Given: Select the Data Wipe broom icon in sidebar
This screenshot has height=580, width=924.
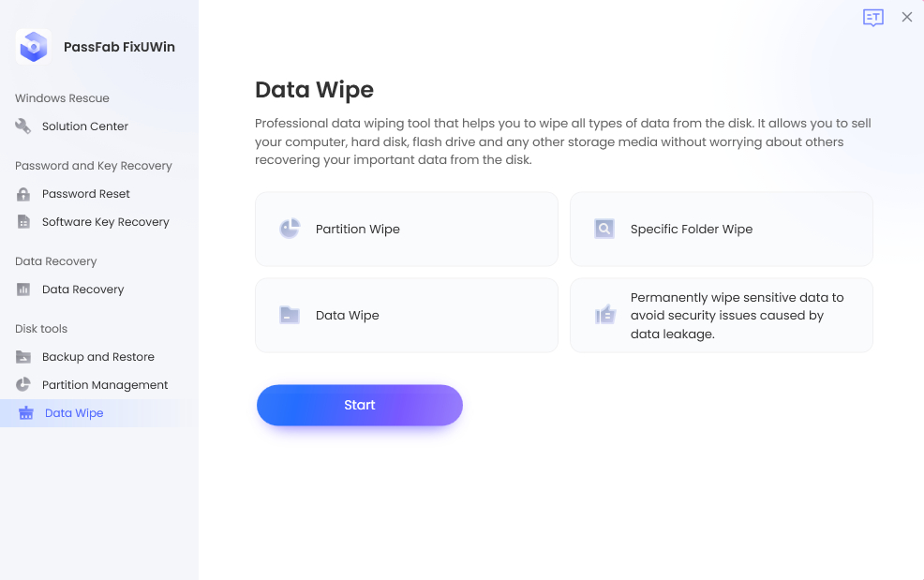Looking at the screenshot, I should (24, 412).
